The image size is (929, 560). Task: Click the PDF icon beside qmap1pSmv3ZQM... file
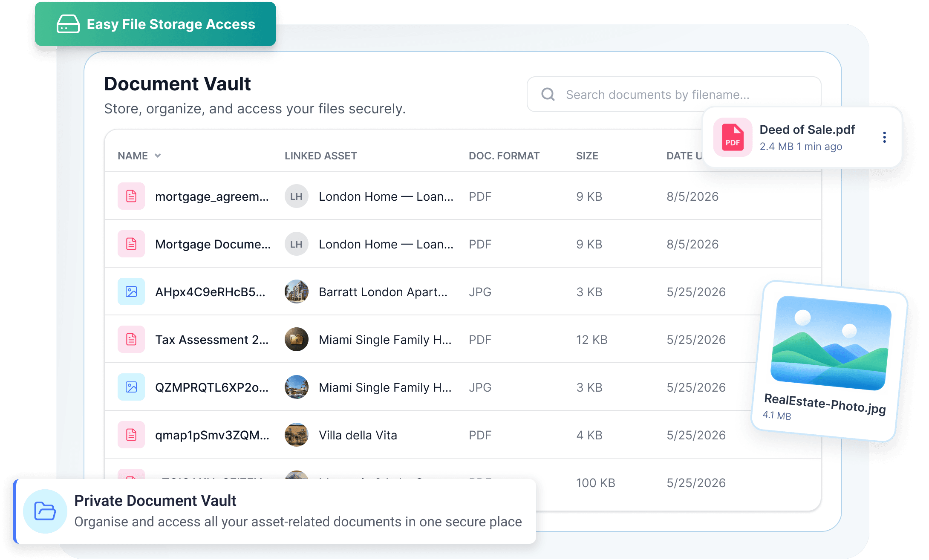[131, 435]
